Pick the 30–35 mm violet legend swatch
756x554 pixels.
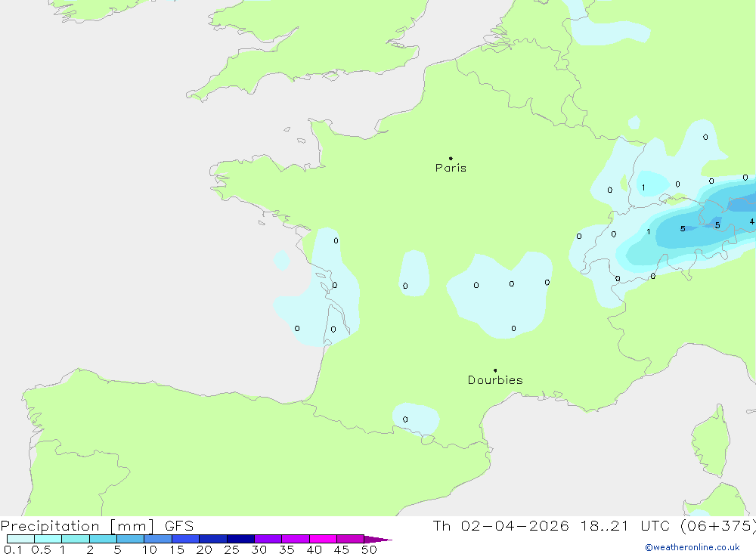[268, 539]
